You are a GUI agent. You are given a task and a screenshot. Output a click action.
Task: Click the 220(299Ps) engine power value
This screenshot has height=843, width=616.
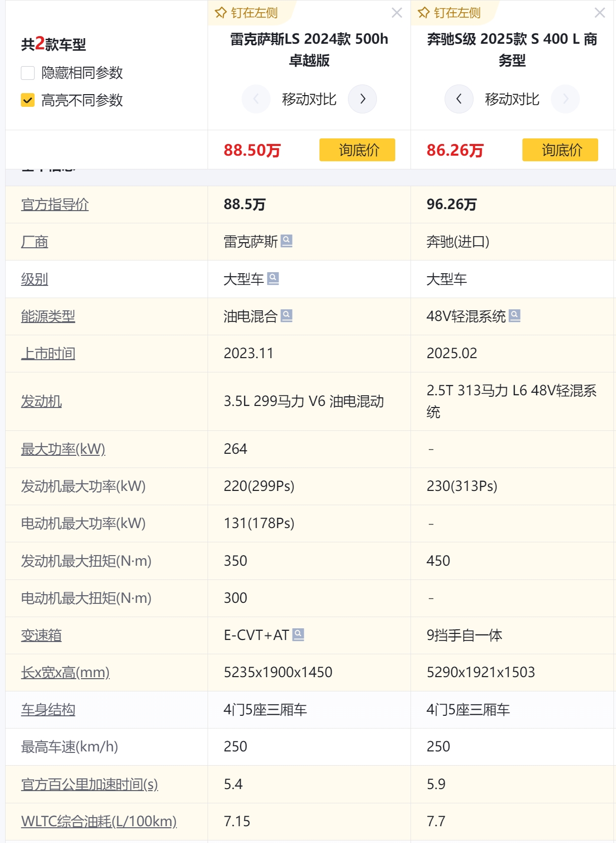coord(259,486)
